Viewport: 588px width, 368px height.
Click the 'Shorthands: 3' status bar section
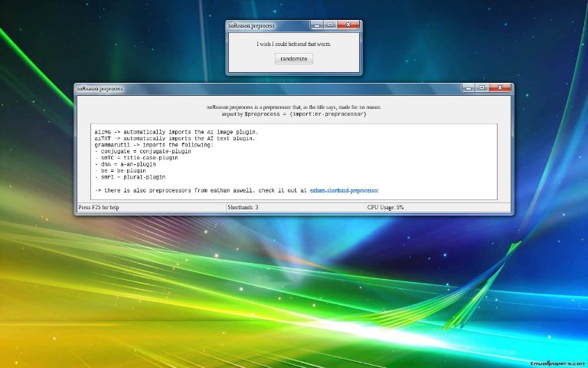[243, 207]
